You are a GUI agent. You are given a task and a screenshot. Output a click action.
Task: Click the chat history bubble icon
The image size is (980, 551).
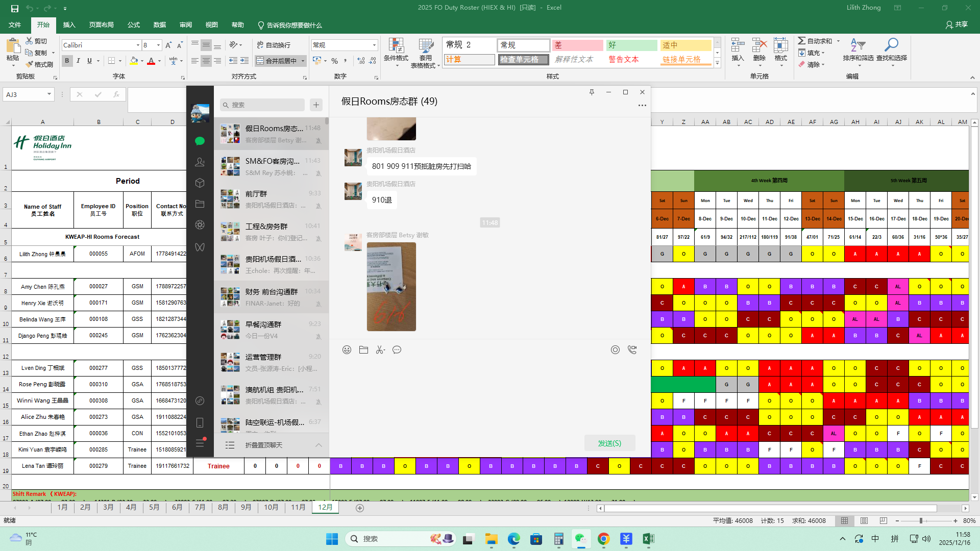[397, 350]
